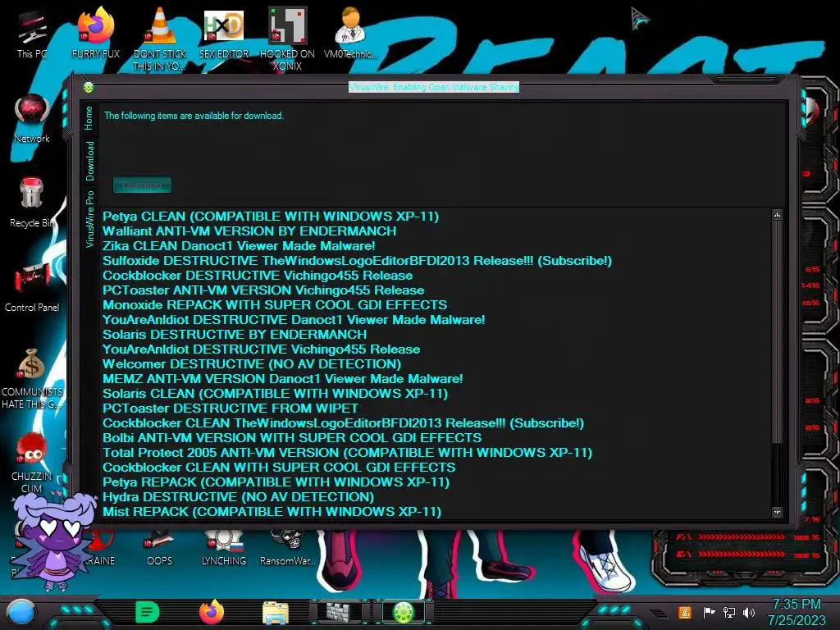Select Mist REPACK (COMPATIBLE WITH WINDOWS XP-11)

tap(272, 512)
